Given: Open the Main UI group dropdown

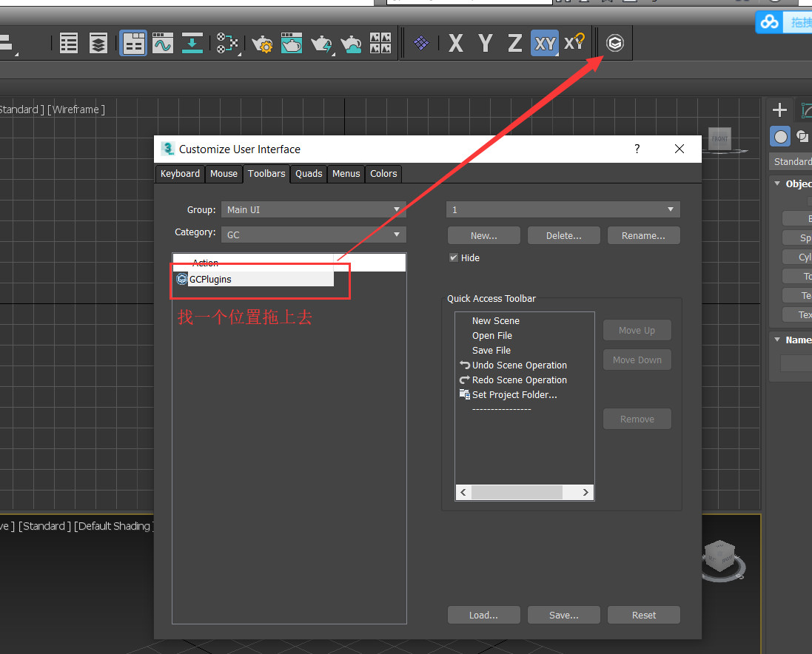Looking at the screenshot, I should [x=313, y=209].
